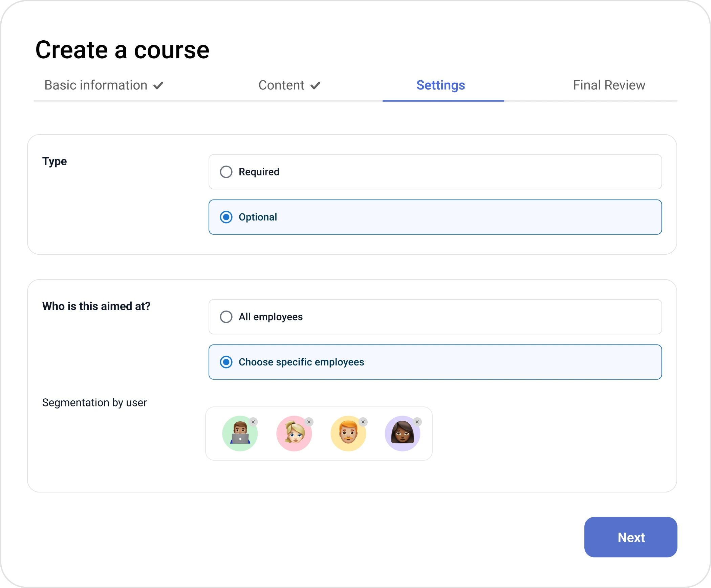This screenshot has height=588, width=711.
Task: Click the Next button
Action: pyautogui.click(x=631, y=537)
